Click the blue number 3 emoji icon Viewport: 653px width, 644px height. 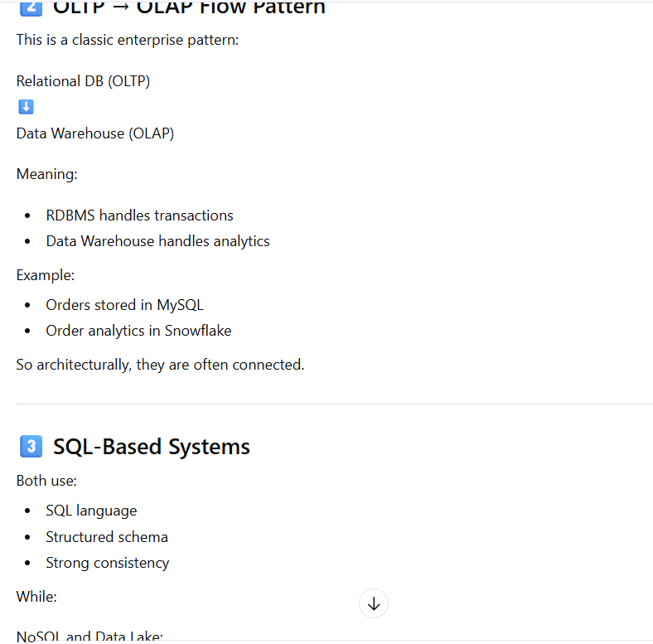point(31,447)
